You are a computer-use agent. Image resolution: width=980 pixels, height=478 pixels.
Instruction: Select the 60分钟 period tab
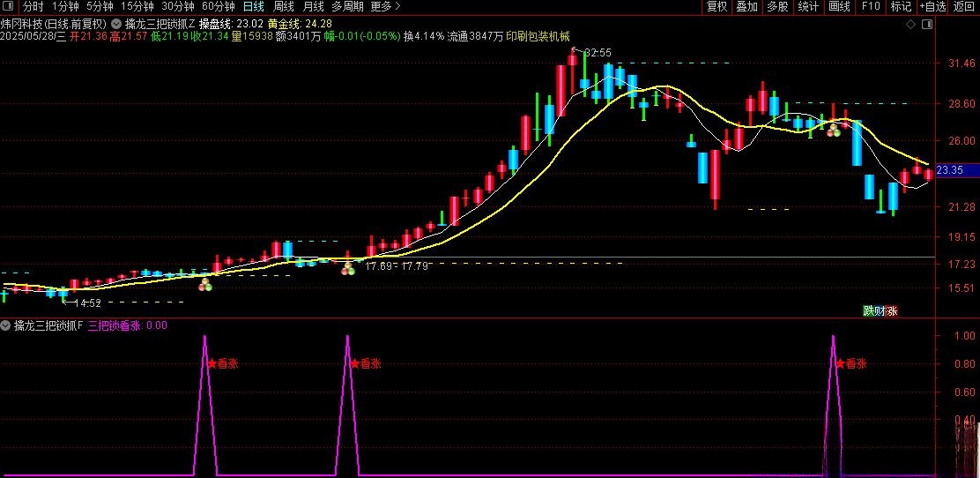coord(219,7)
